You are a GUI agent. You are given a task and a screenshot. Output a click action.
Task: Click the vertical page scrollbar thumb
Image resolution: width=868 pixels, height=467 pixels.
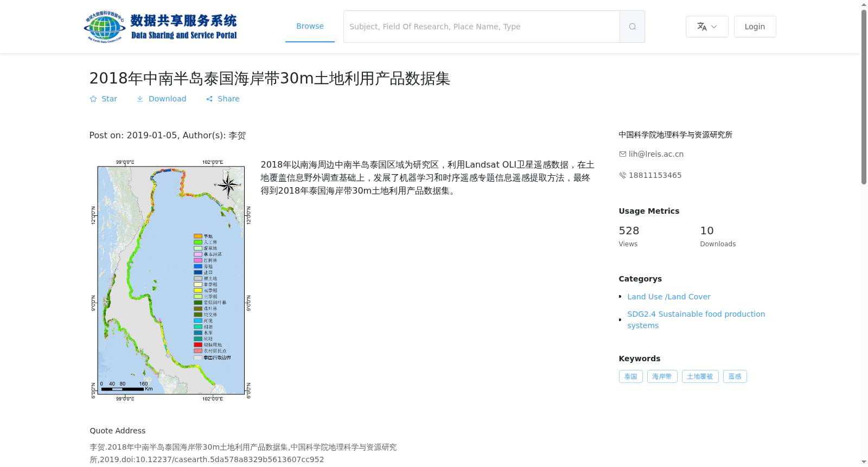(864, 97)
